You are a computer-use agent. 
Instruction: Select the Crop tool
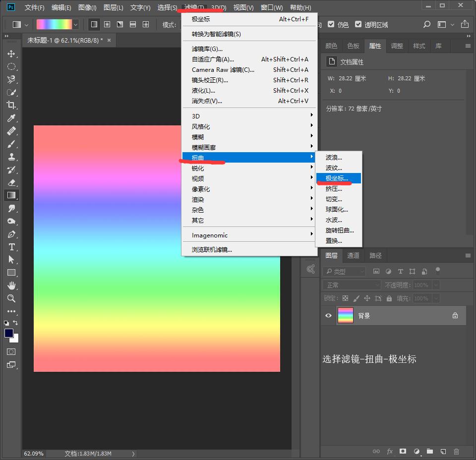click(x=11, y=105)
